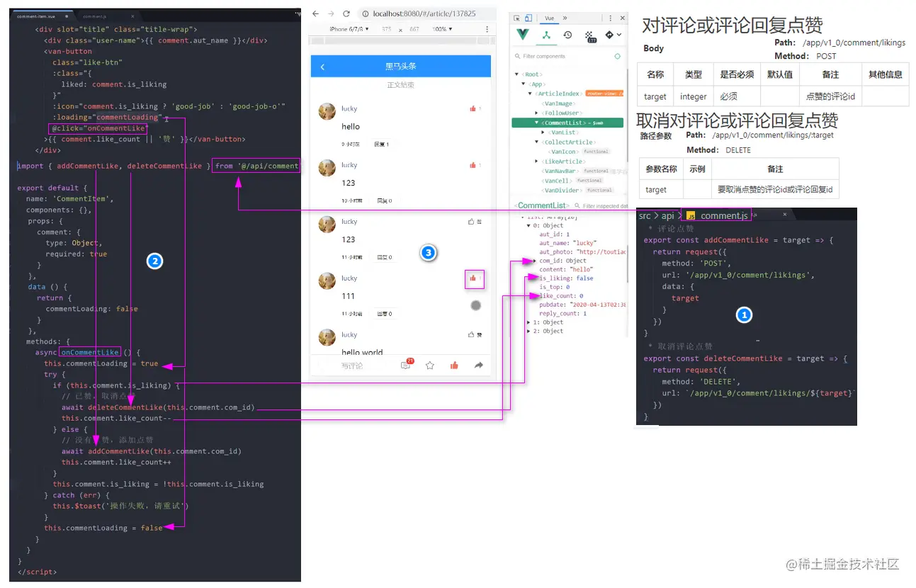Image resolution: width=916 pixels, height=588 pixels.
Task: Select the VanCell component
Action: tap(558, 181)
